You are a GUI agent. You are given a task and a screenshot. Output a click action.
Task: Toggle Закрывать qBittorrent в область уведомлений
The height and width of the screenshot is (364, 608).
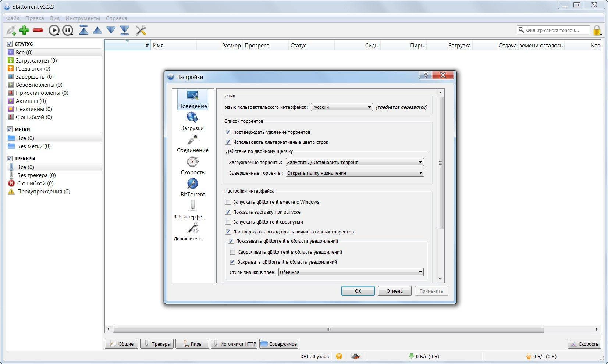click(x=232, y=262)
